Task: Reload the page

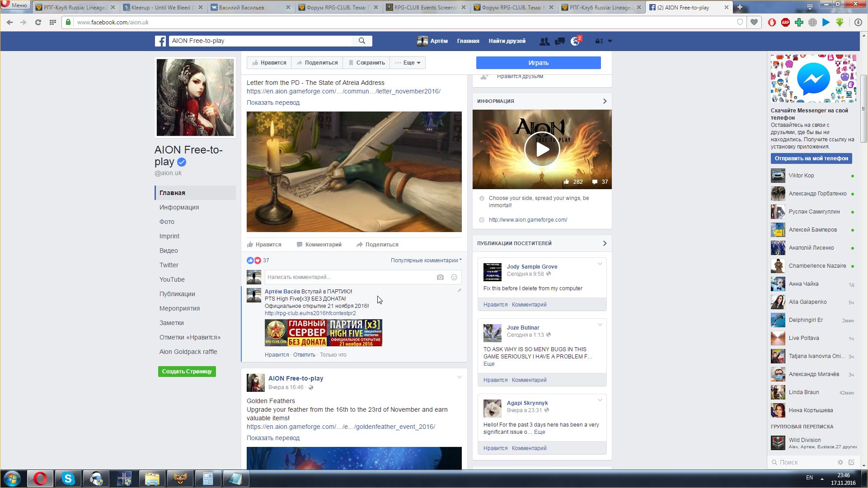Action: [38, 22]
